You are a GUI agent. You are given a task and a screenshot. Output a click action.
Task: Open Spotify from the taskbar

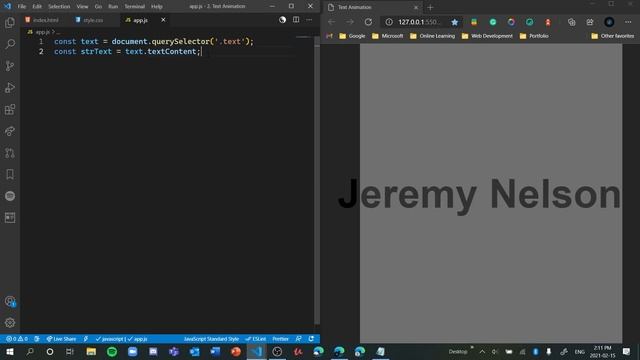[112, 351]
